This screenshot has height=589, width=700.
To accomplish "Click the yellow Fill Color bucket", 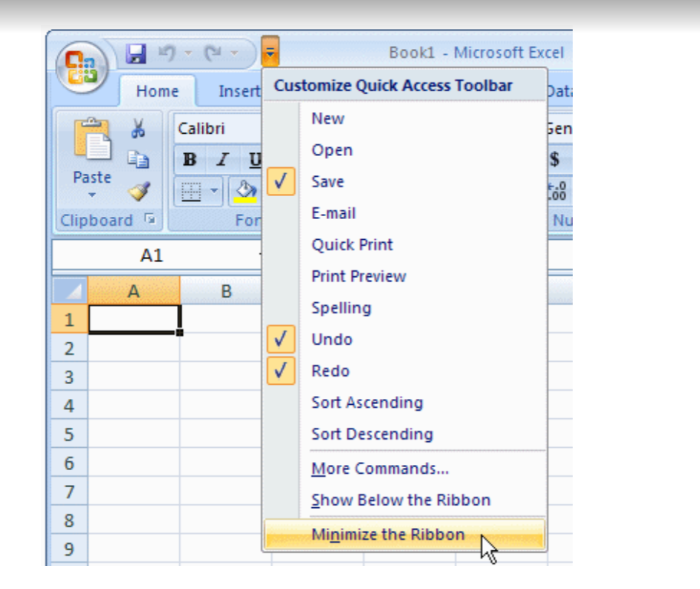I will tap(244, 192).
